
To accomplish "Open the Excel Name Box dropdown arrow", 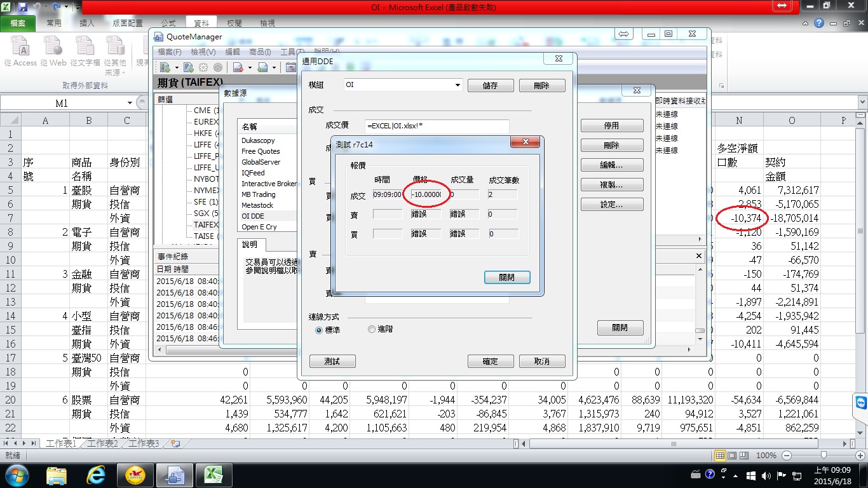I will (x=130, y=103).
